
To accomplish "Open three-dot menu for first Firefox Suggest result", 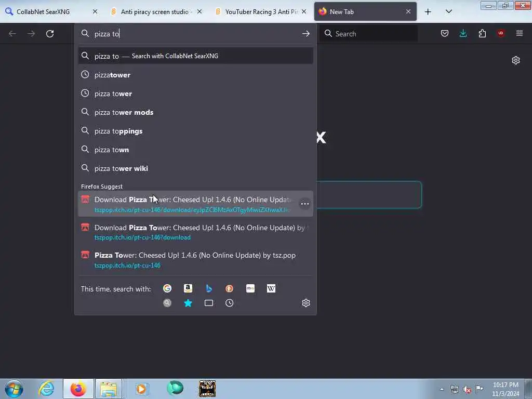I will coord(304,204).
